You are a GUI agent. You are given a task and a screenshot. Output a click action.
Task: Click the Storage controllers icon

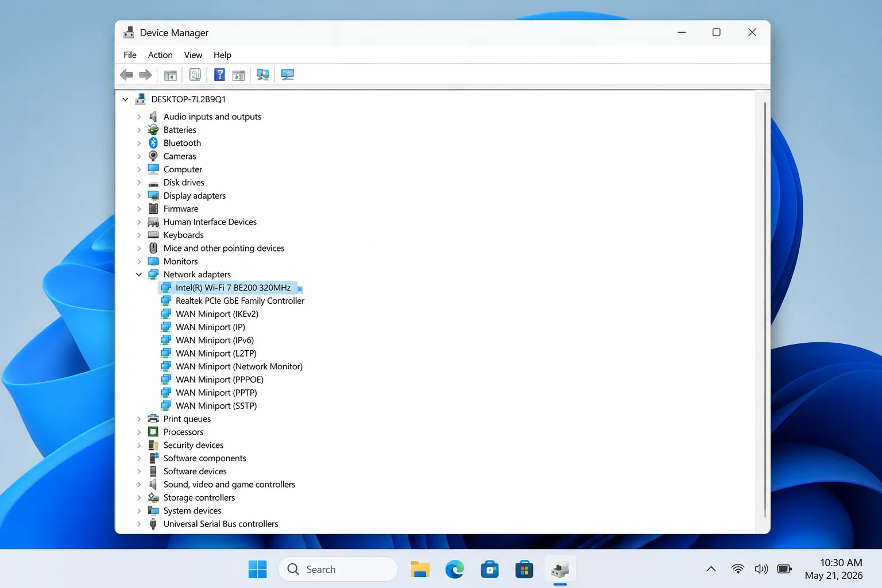tap(153, 497)
